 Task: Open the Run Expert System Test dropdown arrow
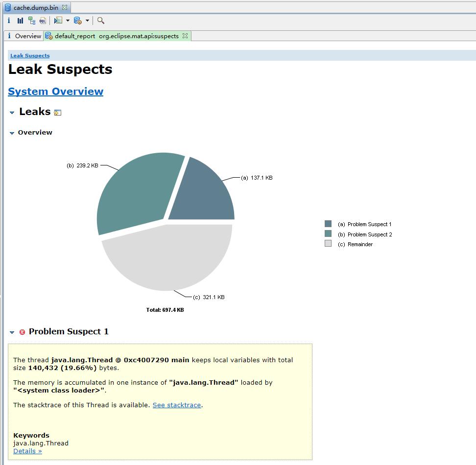(x=68, y=21)
